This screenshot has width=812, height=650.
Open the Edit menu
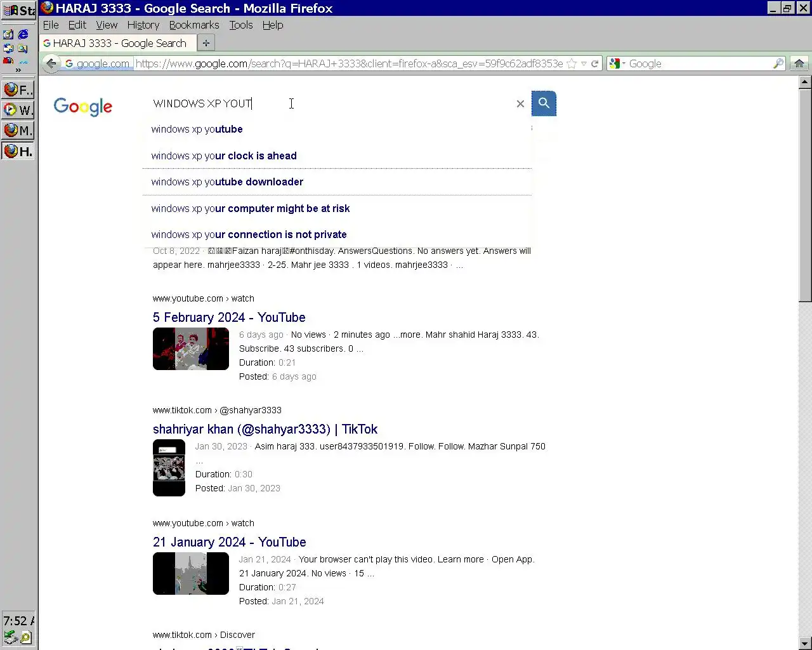[77, 25]
